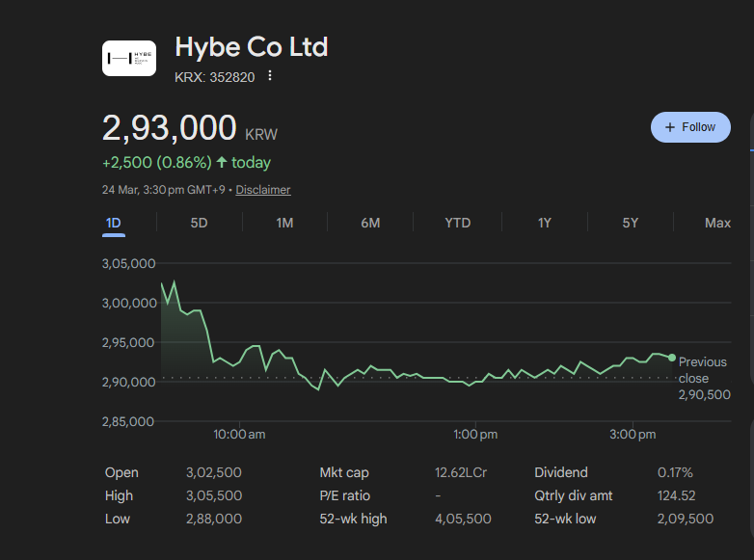This screenshot has width=754, height=560.
Task: Click the Low value 2,88,000
Action: click(x=214, y=519)
